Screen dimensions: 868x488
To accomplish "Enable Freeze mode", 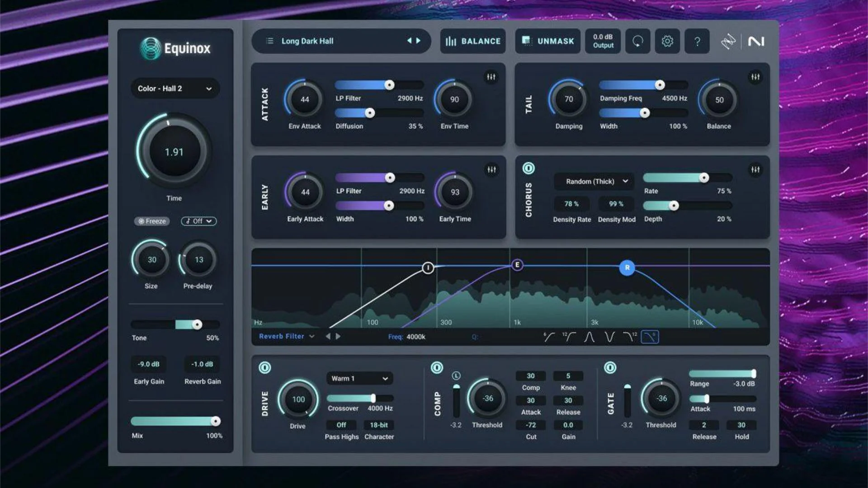I will (x=151, y=221).
